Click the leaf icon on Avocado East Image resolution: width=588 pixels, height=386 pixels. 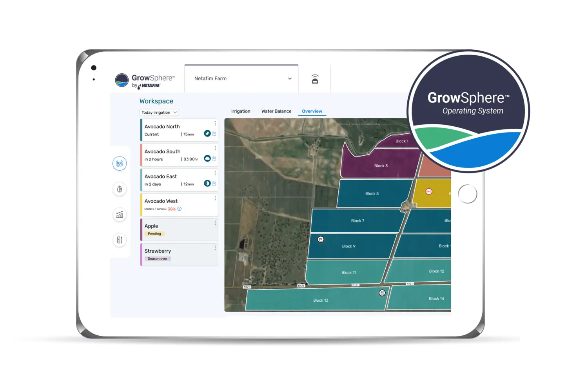pos(207,183)
